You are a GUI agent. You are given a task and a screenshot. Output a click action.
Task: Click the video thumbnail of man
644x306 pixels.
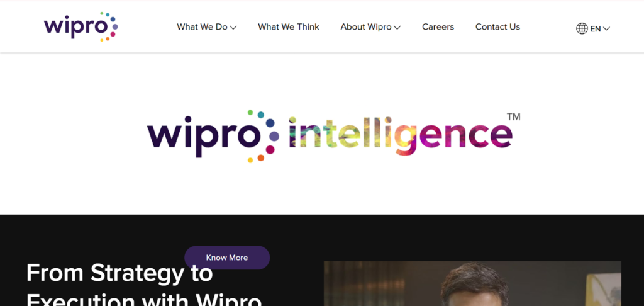click(x=472, y=283)
